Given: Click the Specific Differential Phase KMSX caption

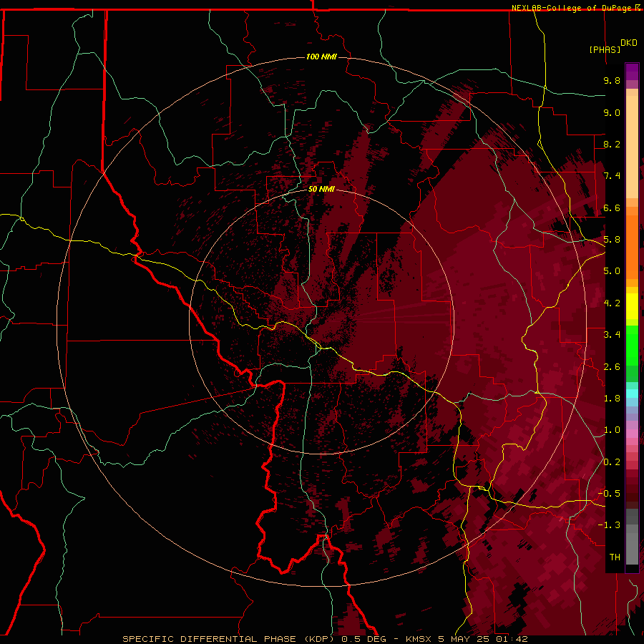Looking at the screenshot, I should click(325, 639).
